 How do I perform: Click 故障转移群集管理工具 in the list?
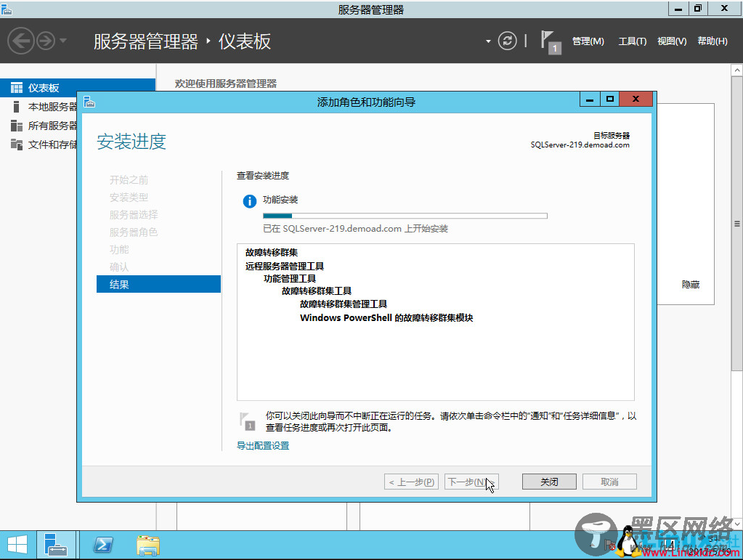tap(344, 304)
